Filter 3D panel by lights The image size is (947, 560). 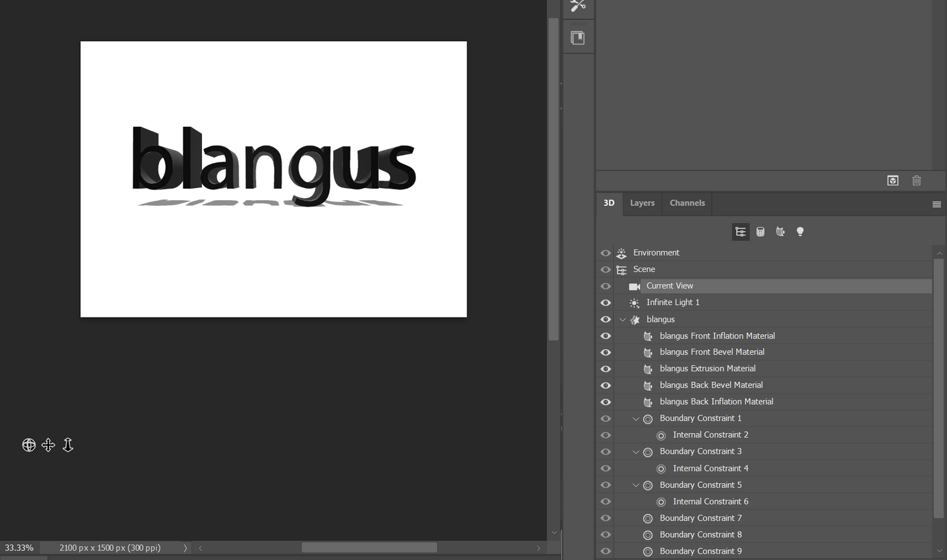[800, 232]
